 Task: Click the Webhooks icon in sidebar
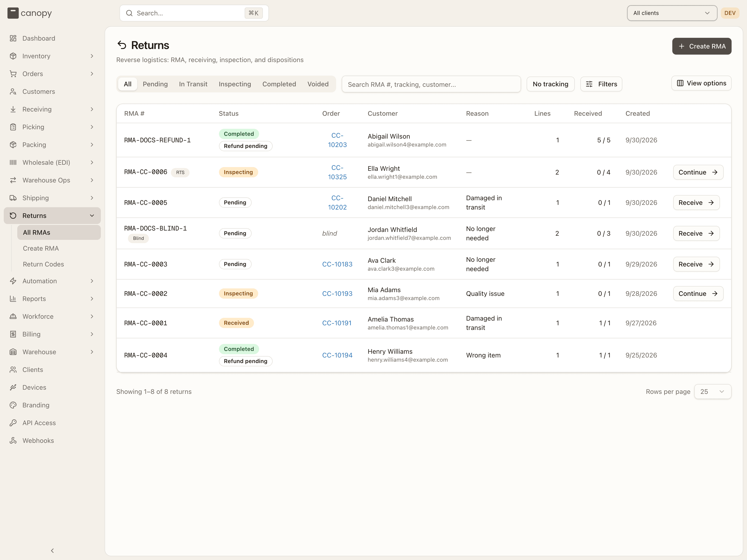click(x=13, y=441)
